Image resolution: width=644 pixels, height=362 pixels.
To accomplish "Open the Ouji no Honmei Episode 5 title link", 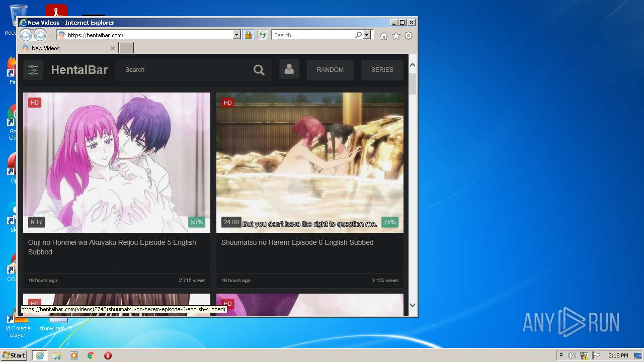I will tap(112, 247).
